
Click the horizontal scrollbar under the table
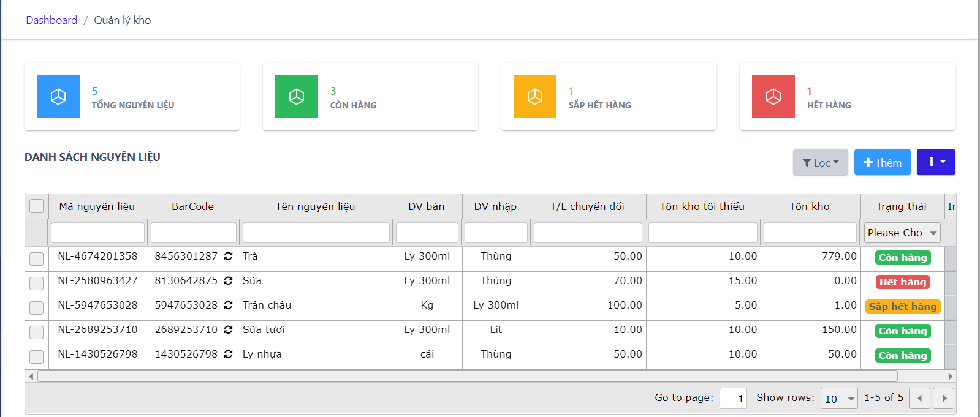pos(467,376)
